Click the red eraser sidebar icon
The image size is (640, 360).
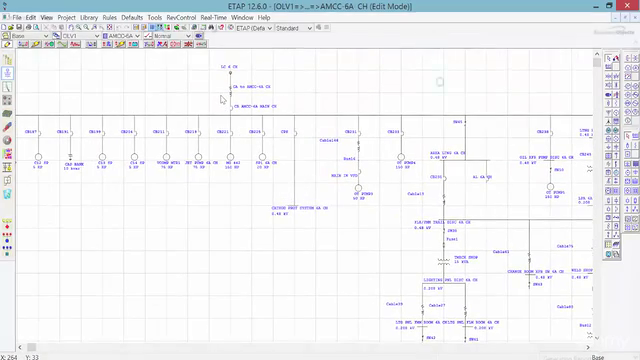pos(7,127)
